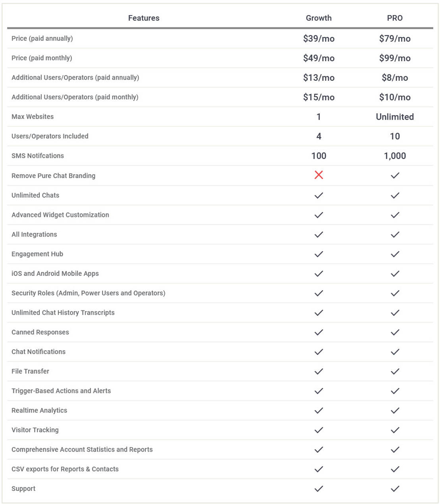440x504 pixels.
Task: Click PRO checkmark for iOS and Android Mobile Apps
Action: click(395, 273)
